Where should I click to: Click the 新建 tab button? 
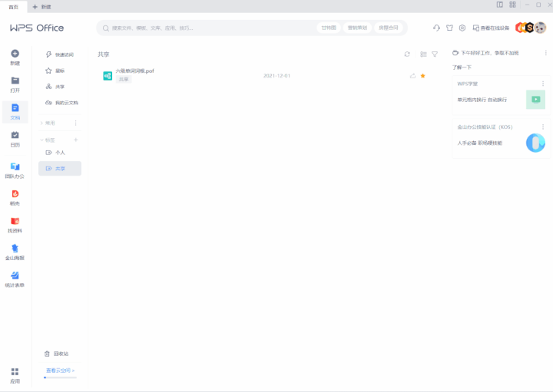[x=41, y=7]
